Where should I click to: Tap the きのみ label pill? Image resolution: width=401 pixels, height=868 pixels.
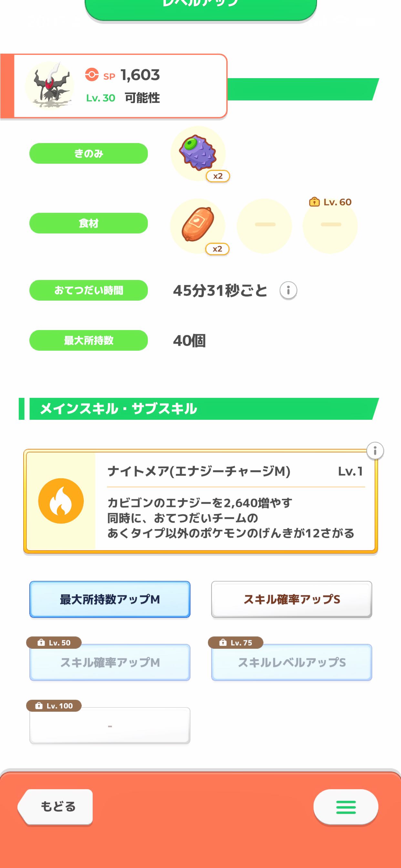click(x=88, y=154)
